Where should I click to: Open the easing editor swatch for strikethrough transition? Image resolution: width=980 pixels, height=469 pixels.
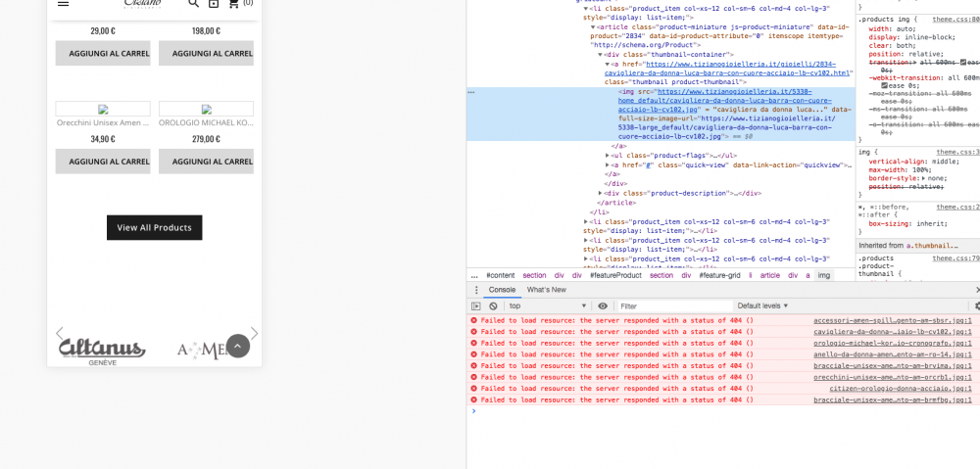click(963, 63)
